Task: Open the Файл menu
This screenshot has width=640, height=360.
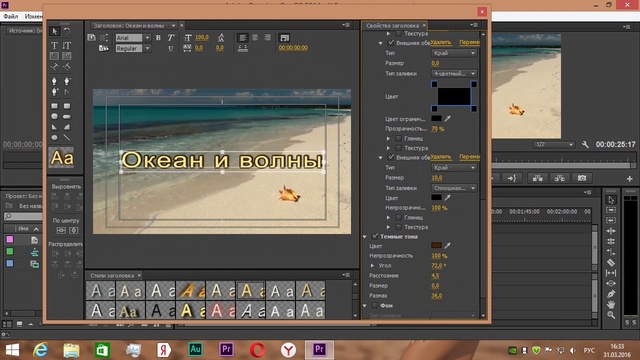Action: (x=11, y=16)
